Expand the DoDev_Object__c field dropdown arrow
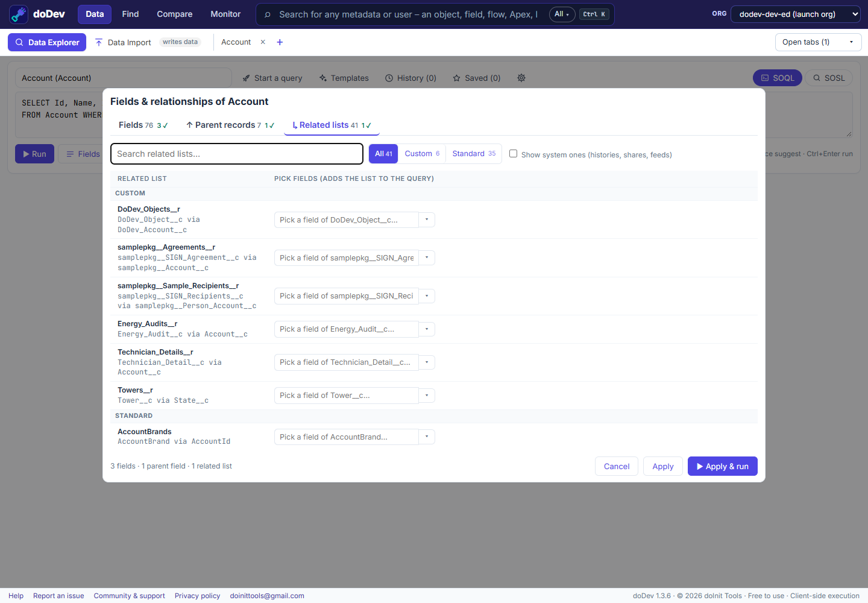Viewport: 868px width, 603px height. tap(427, 219)
